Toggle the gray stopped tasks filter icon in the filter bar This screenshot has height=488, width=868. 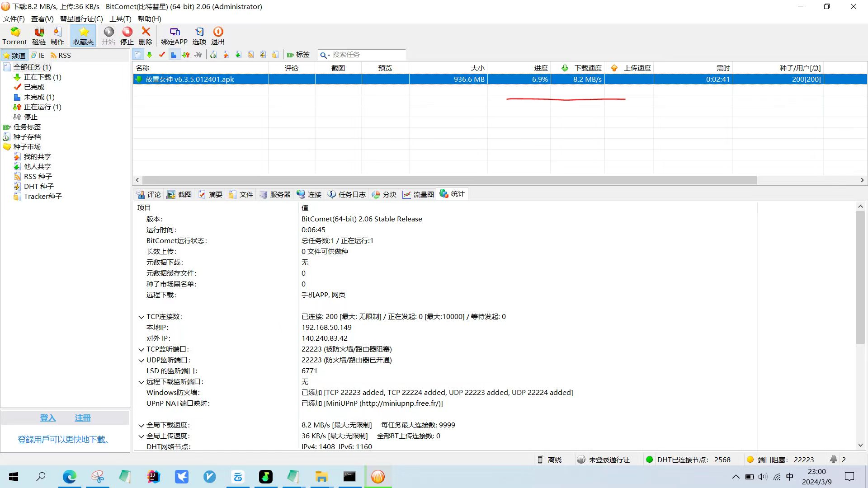(198, 55)
